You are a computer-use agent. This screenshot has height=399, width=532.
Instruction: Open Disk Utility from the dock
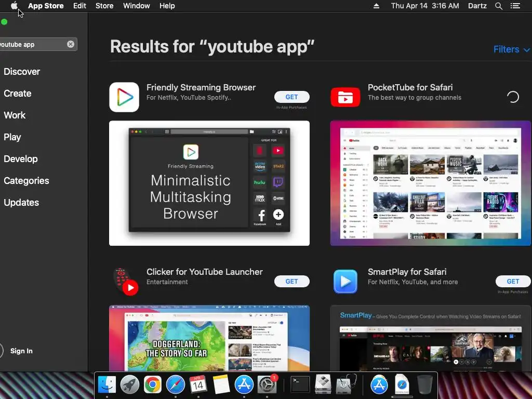(345, 385)
